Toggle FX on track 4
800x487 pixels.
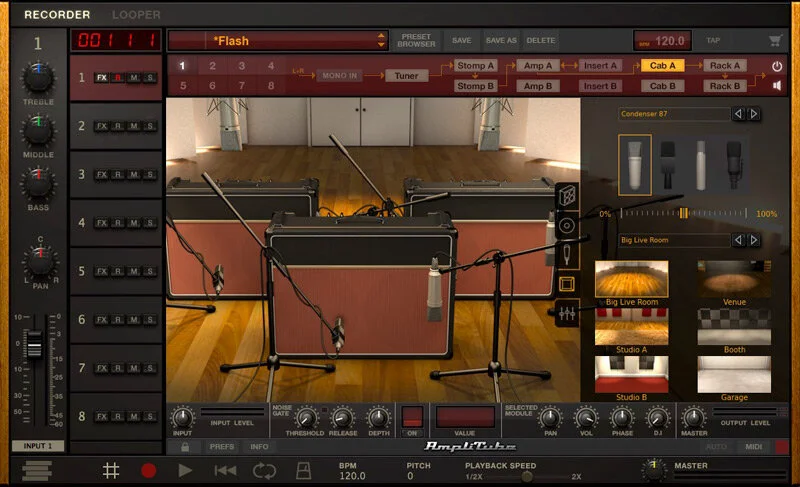(x=102, y=223)
